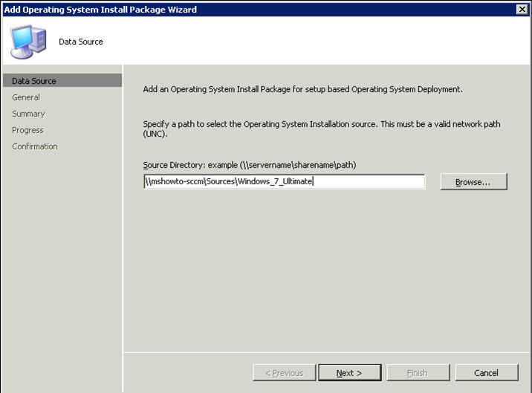Image resolution: width=532 pixels, height=393 pixels.
Task: Close the wizard with the X button
Action: click(522, 10)
